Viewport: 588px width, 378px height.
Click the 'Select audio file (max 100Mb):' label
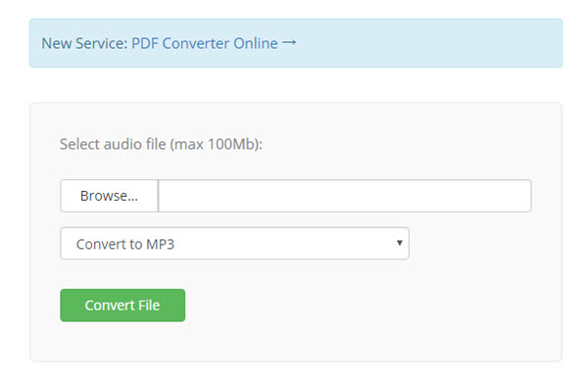click(x=162, y=144)
